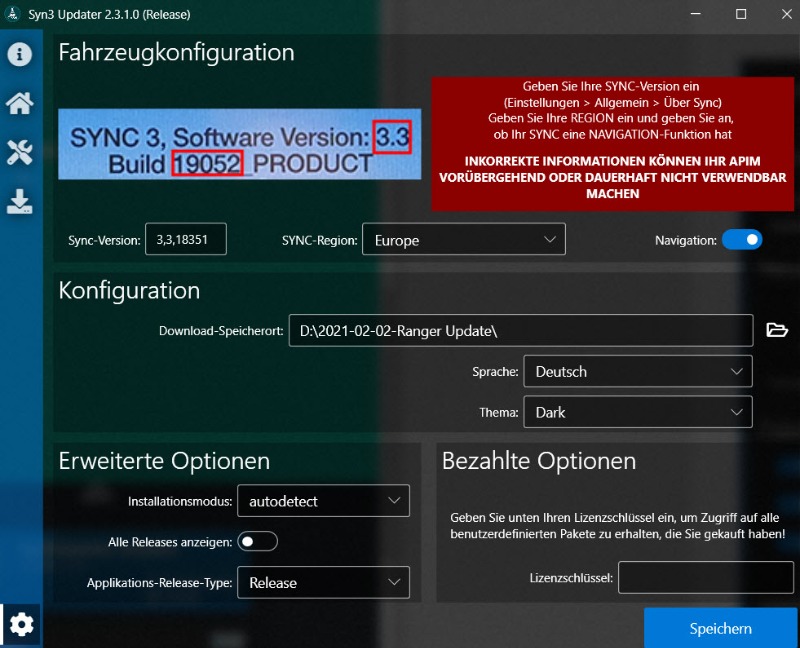Click the Bezahlte Optionen heading
The image size is (800, 648).
click(539, 461)
